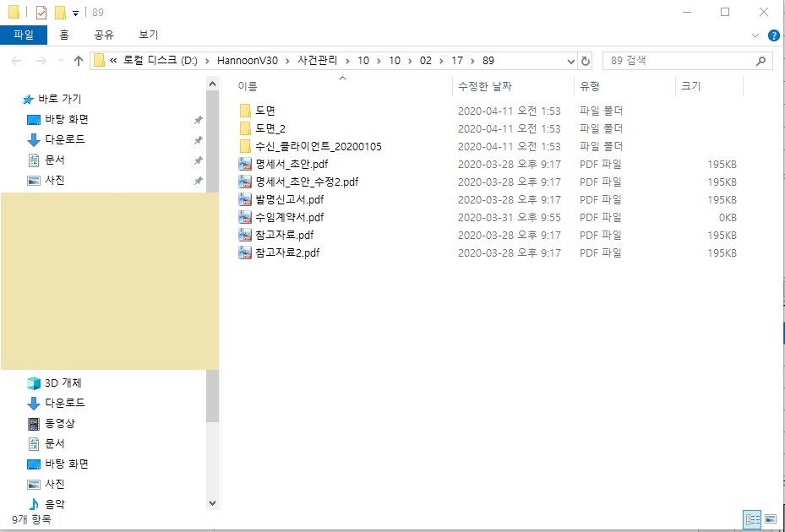This screenshot has width=785, height=532.
Task: Click HannoonV30 in the address path
Action: click(248, 61)
